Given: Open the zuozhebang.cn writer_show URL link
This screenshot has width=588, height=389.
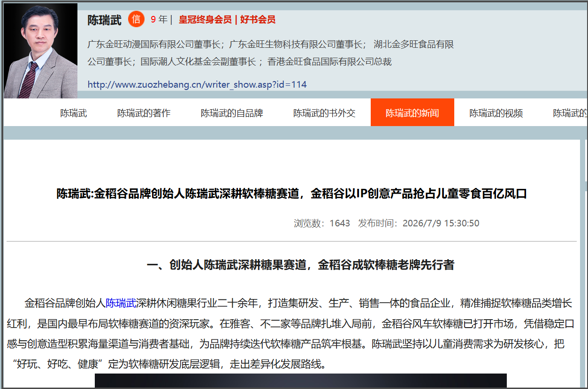Looking at the screenshot, I should pos(197,85).
